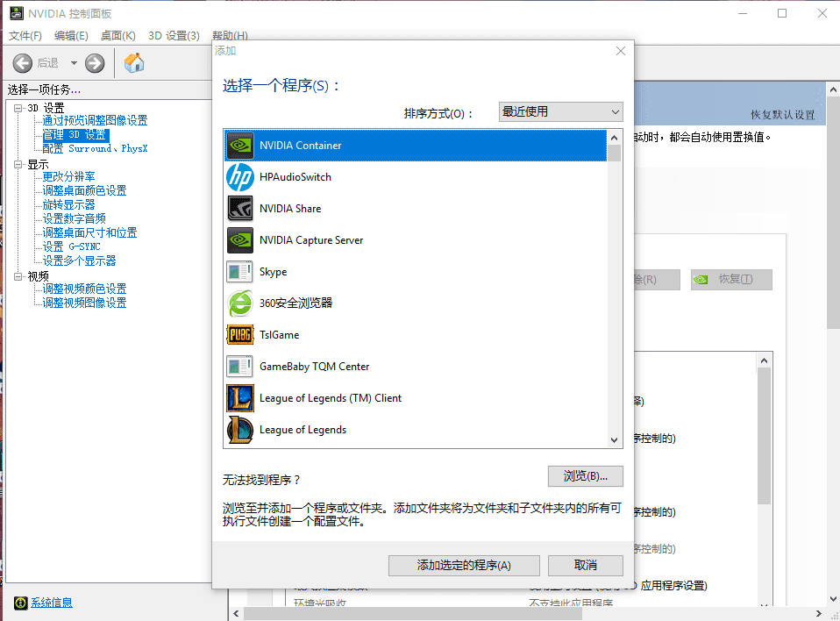Open the back button history dropdown arrow
Screen dimensions: 840x621
click(x=74, y=63)
